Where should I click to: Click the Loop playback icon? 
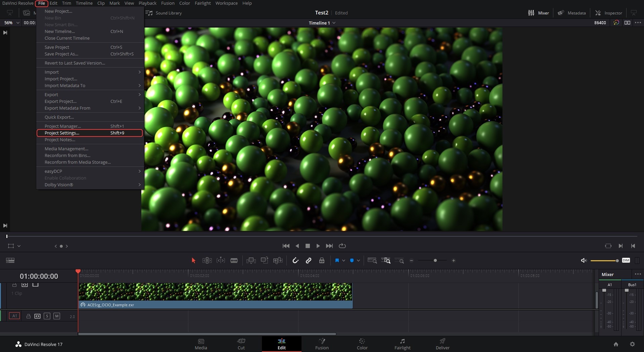coord(342,246)
